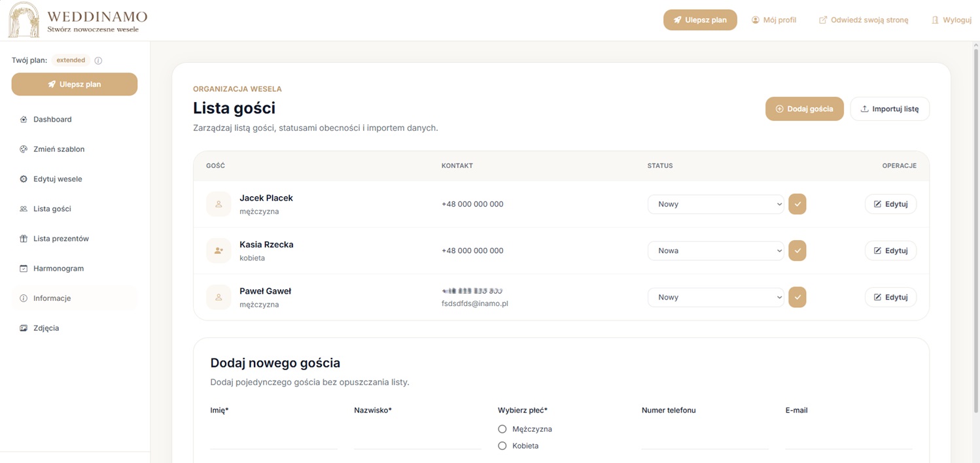
Task: Click the photo icon beside Zdjęcia
Action: (24, 328)
